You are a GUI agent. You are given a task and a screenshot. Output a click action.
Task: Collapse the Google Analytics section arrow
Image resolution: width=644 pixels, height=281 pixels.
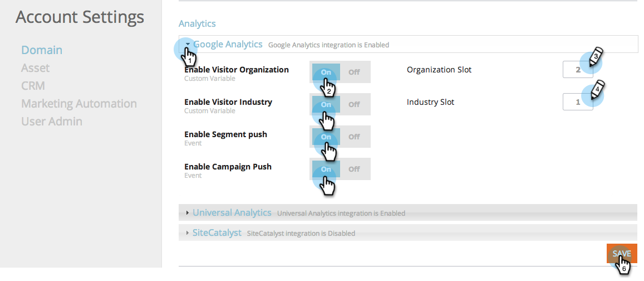[188, 44]
